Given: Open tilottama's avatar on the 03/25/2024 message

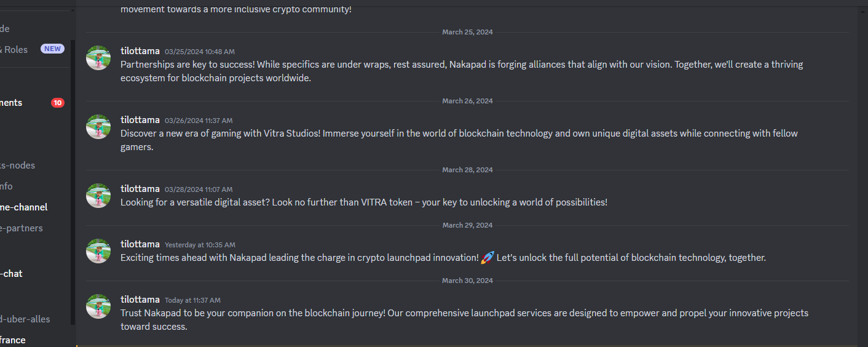Looking at the screenshot, I should tap(98, 58).
